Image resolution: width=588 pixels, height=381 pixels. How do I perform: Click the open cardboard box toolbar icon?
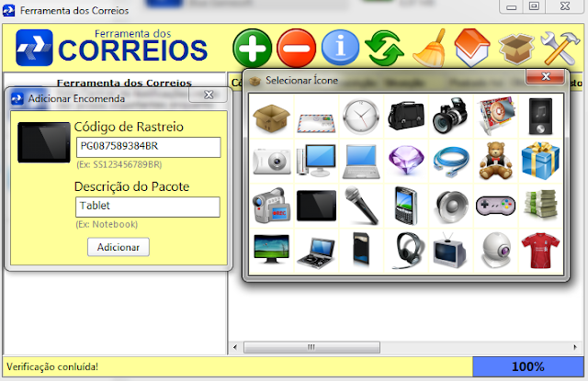pos(516,49)
